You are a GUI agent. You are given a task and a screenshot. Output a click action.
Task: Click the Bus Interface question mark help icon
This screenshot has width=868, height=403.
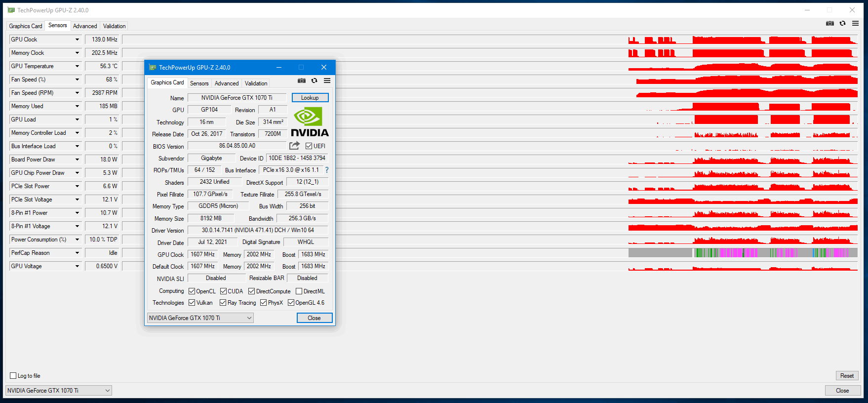327,170
